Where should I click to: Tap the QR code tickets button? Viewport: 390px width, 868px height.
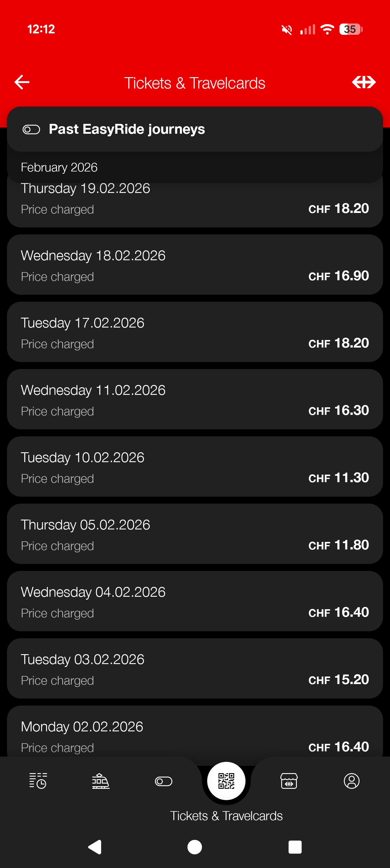click(x=226, y=781)
